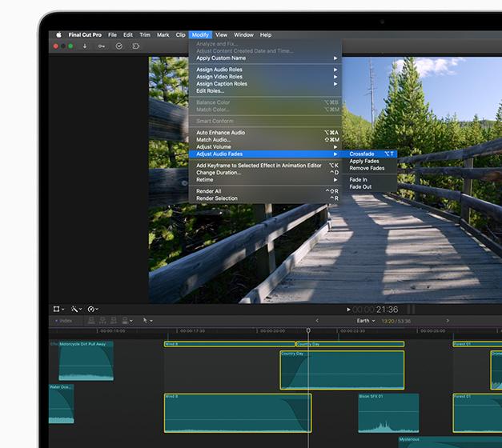Click the playhead marker on timeline ruler
Viewport: 502px width, 448px height.
[x=308, y=330]
